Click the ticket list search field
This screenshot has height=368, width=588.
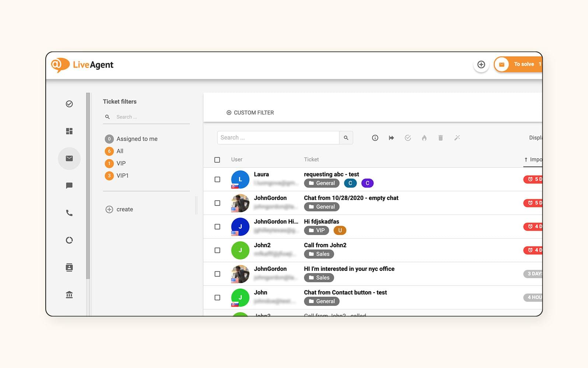click(278, 138)
